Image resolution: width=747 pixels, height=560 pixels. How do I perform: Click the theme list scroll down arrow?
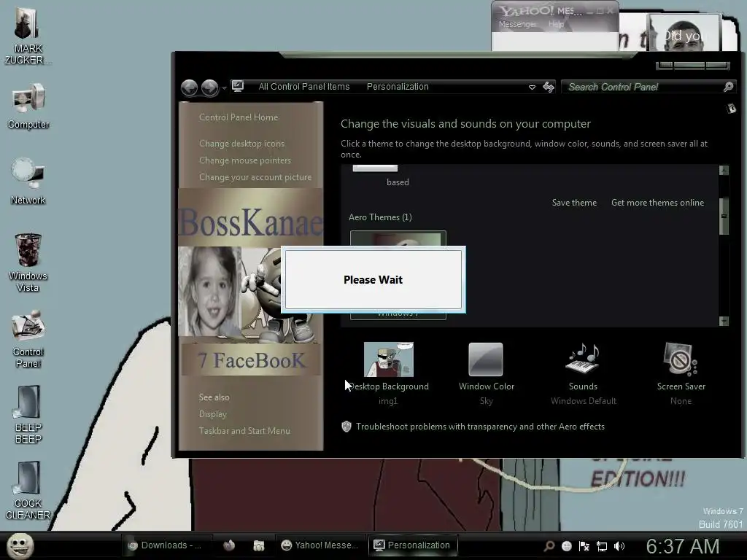click(724, 321)
